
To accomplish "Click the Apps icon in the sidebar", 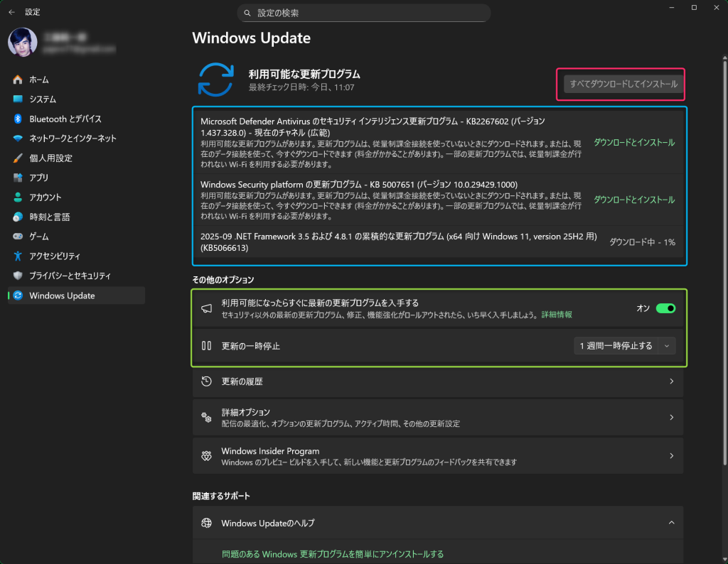I will (x=18, y=178).
